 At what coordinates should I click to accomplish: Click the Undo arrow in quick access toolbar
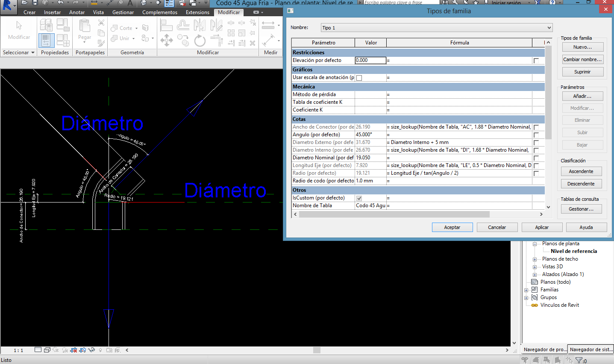[x=61, y=3]
